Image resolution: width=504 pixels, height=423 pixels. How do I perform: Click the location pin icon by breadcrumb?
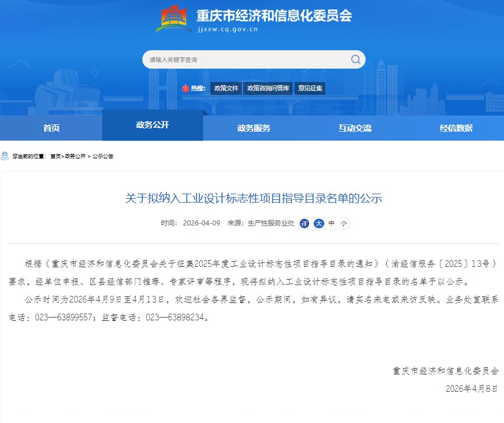pyautogui.click(x=5, y=156)
